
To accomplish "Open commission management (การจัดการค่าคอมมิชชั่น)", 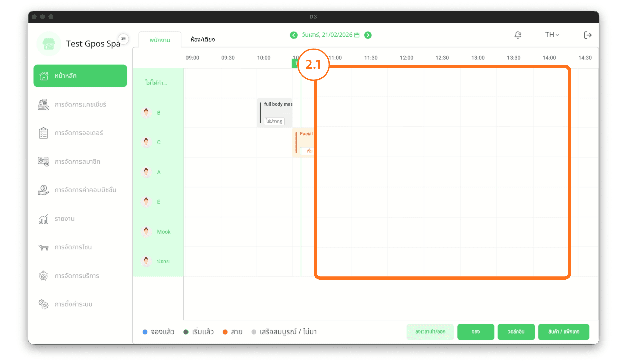I will click(x=85, y=190).
